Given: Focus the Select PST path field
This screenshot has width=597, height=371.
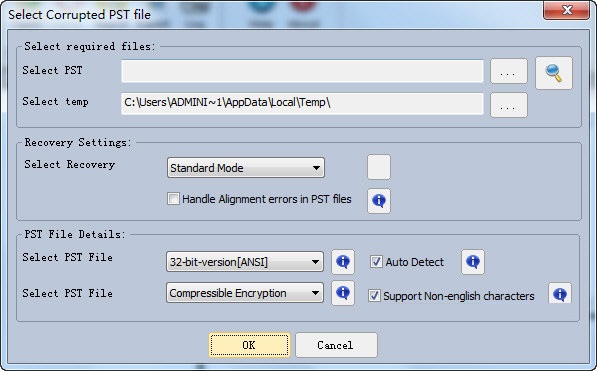Looking at the screenshot, I should tap(302, 71).
